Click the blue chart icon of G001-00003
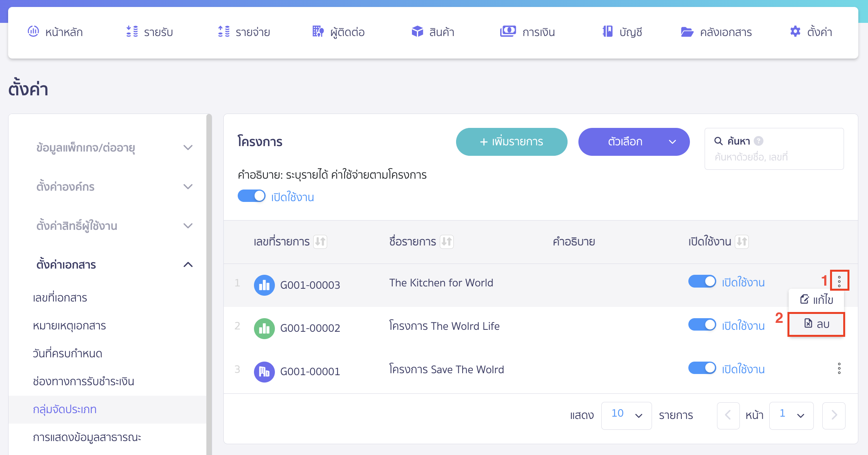 [264, 285]
